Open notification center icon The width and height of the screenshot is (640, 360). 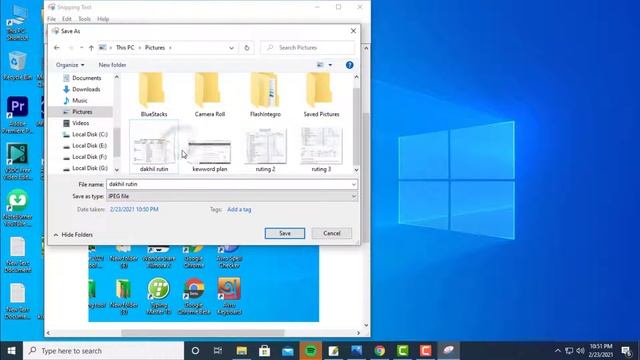626,351
